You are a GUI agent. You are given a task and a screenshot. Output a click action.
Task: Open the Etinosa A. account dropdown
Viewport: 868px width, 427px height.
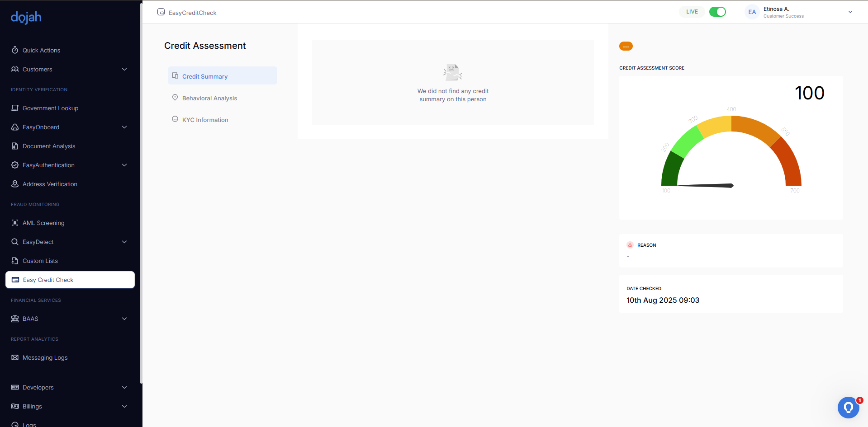pos(850,12)
